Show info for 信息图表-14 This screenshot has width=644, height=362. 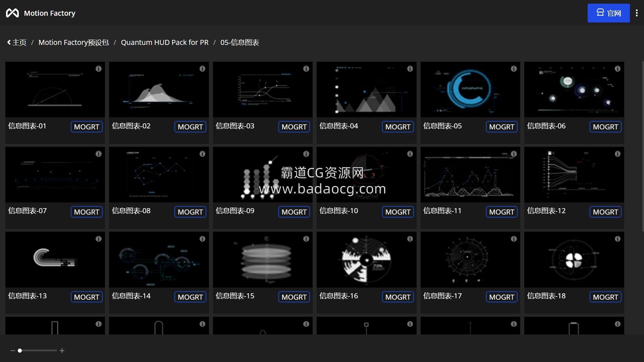coord(202,239)
